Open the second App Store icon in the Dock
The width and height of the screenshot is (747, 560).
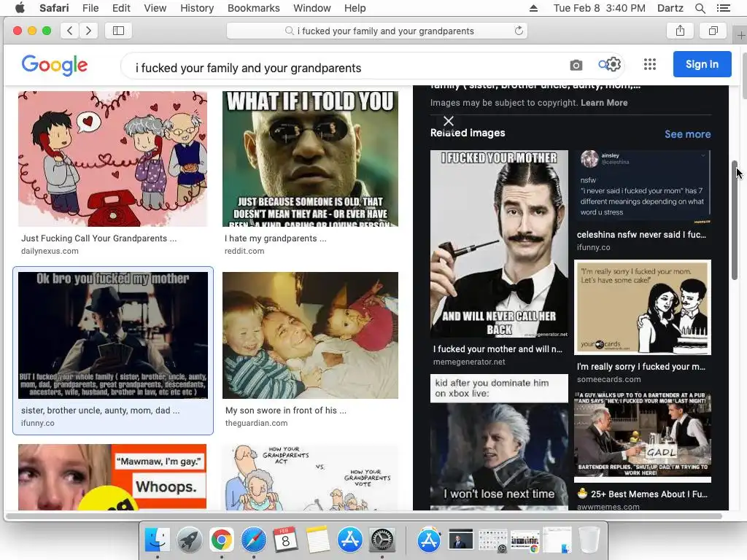[429, 540]
